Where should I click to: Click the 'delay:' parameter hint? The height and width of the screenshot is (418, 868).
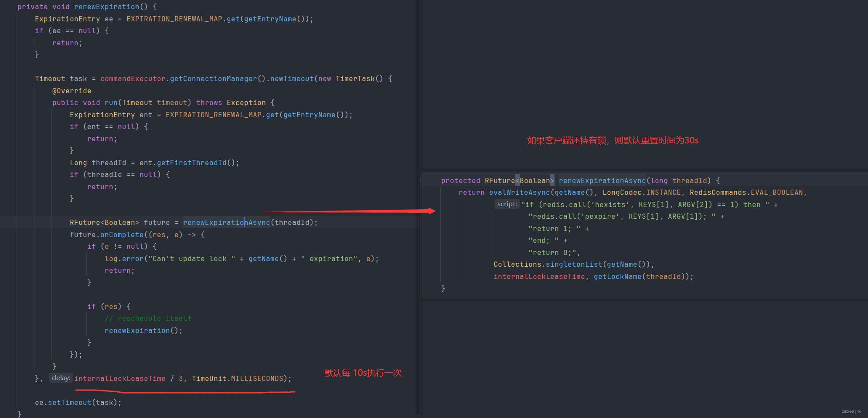61,378
